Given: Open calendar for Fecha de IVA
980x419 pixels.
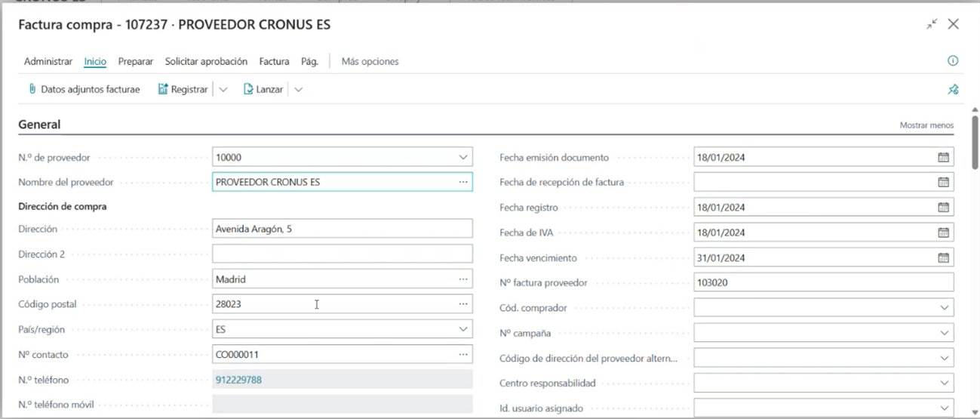Looking at the screenshot, I should click(943, 233).
